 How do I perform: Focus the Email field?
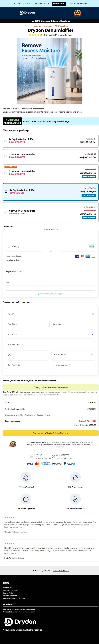coord(51,314)
